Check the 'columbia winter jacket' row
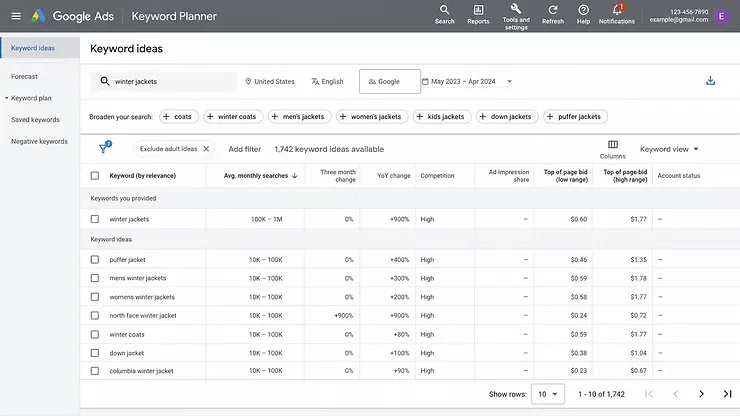Viewport: 740px width, 416px height. pos(95,371)
